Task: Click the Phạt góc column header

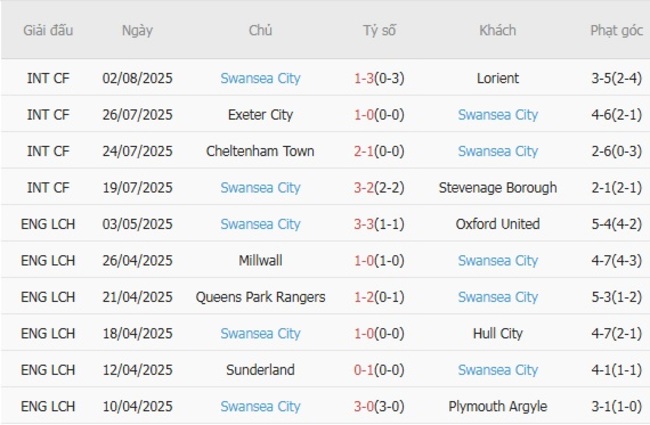Action: (616, 30)
